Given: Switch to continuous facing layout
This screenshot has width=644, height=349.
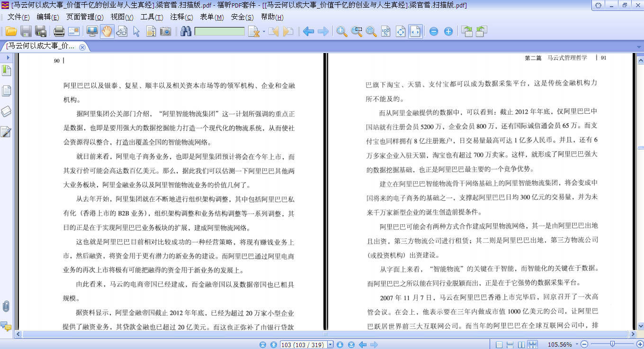Looking at the screenshot, I should point(533,345).
